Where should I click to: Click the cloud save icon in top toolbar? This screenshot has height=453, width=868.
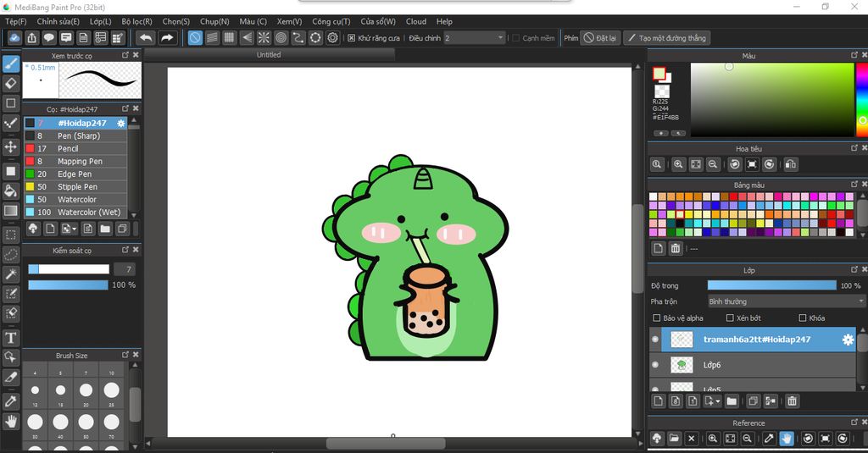tap(14, 37)
